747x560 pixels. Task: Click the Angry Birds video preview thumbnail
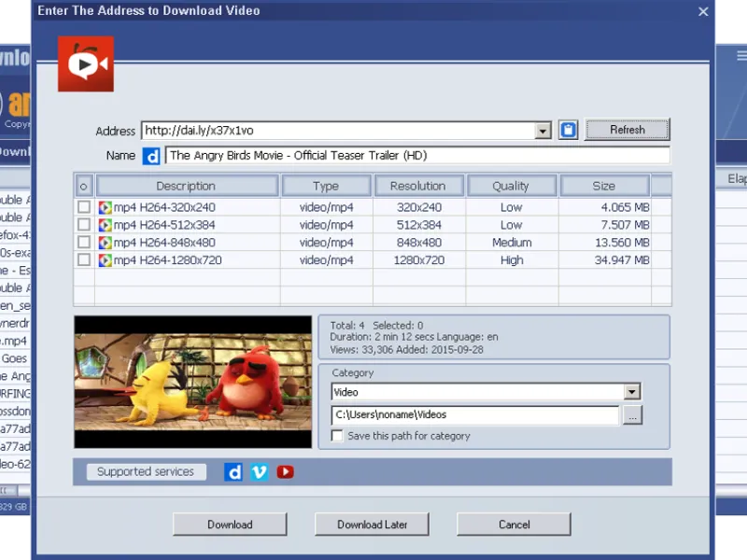point(193,382)
